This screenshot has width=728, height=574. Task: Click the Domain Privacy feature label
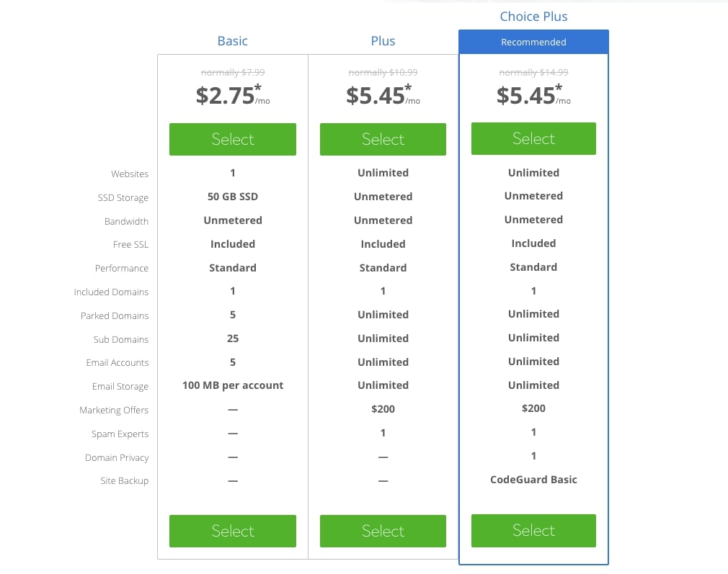(x=117, y=457)
